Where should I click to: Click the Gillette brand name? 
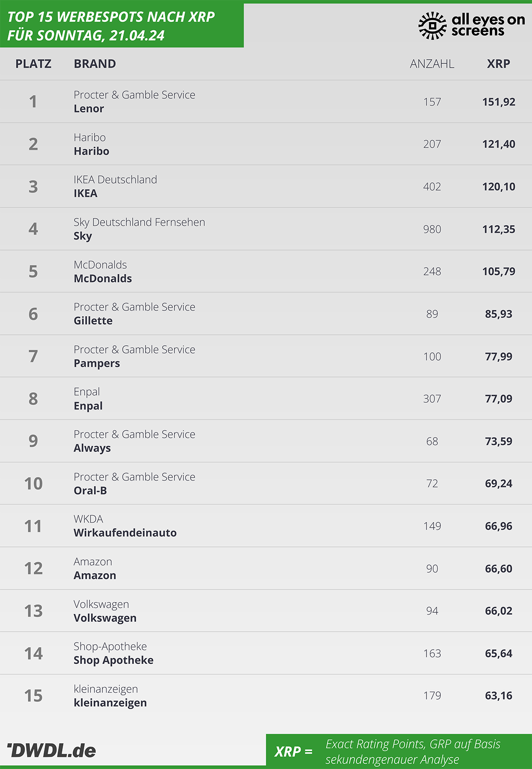pyautogui.click(x=93, y=321)
